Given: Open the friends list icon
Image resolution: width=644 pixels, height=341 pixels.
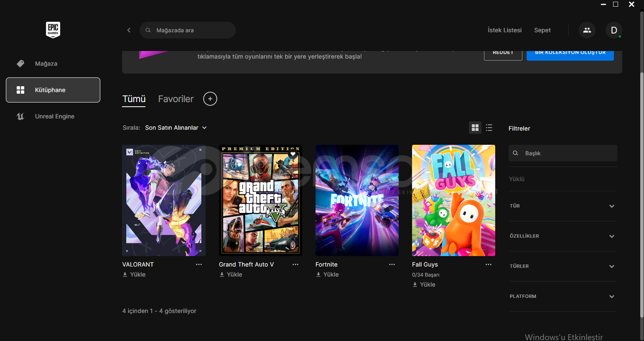Looking at the screenshot, I should point(587,30).
